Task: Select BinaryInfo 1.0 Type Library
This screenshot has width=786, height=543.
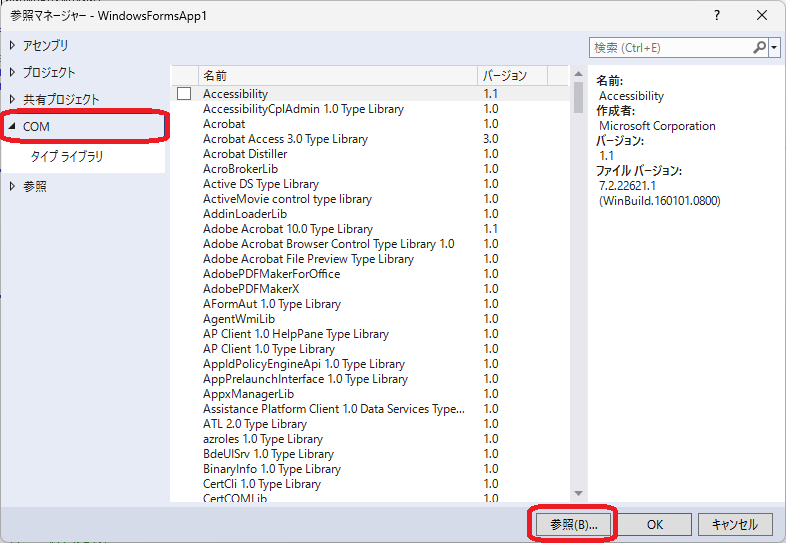Action: click(x=370, y=469)
